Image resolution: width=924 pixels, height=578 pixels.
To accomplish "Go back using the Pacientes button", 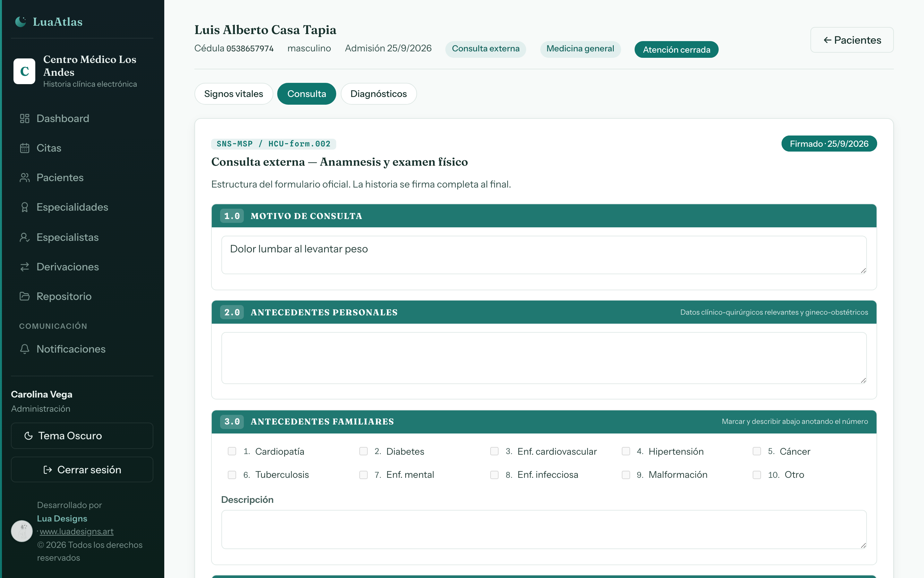I will [x=852, y=40].
